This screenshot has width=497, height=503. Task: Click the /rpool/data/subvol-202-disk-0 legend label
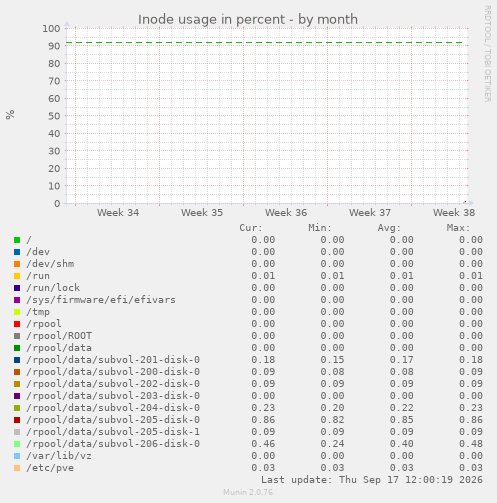click(x=113, y=384)
